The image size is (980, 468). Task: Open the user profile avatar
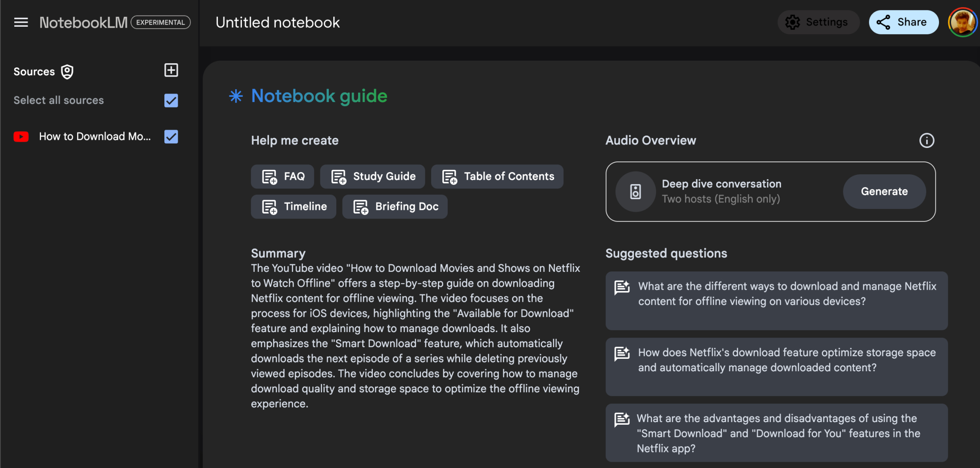(962, 22)
